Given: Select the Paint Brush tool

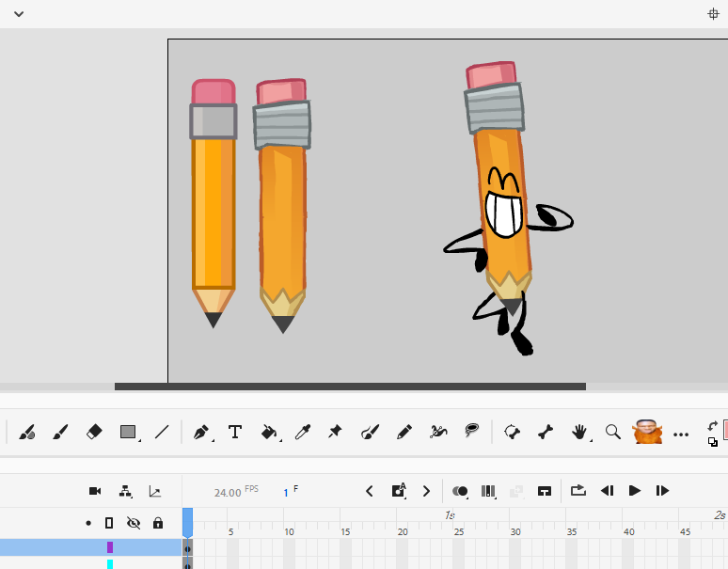Looking at the screenshot, I should click(x=370, y=432).
